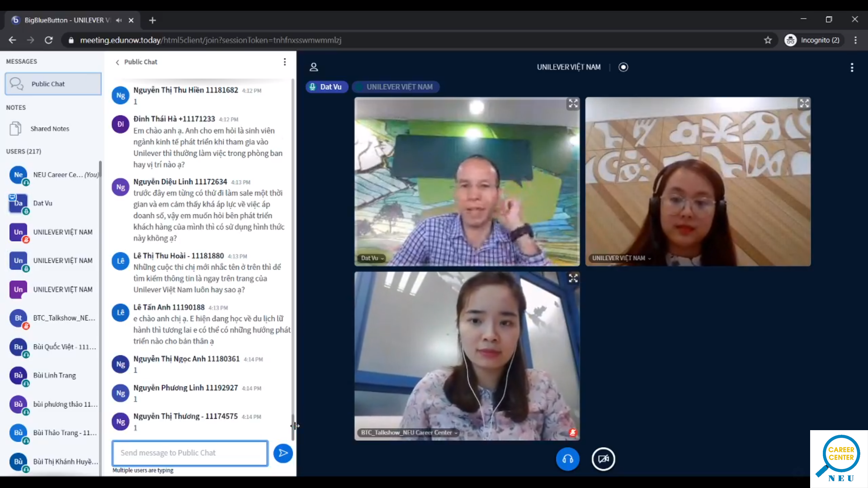The height and width of the screenshot is (488, 868).
Task: Click the site lock icon
Action: point(71,40)
